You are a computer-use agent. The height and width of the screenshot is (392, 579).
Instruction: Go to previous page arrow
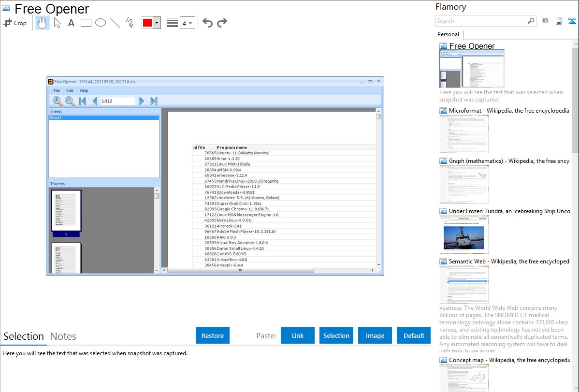95,101
